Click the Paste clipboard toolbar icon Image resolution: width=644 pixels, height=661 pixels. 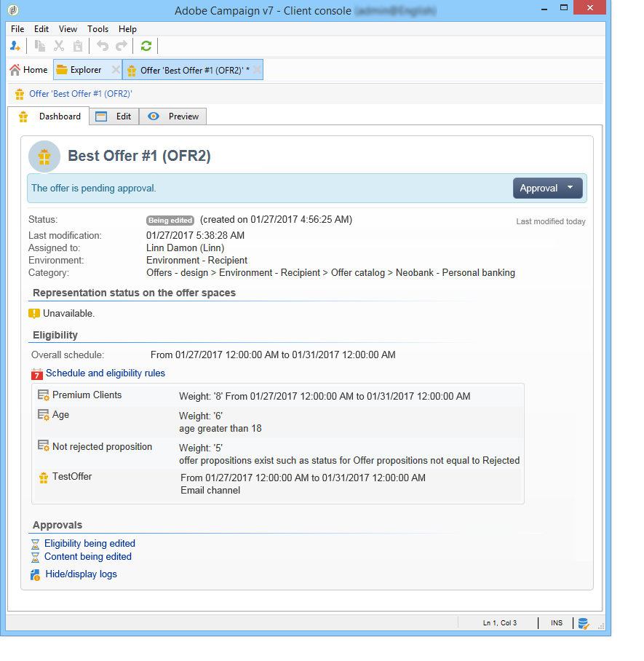coord(78,46)
